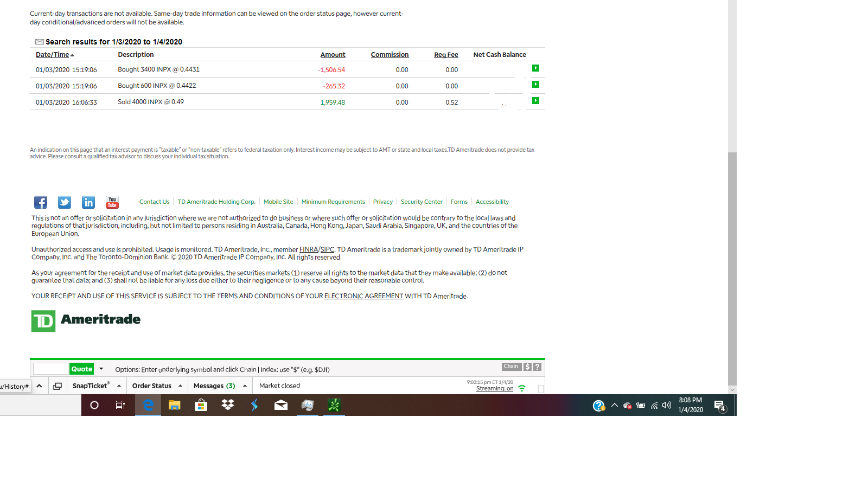Open the blue lightning bolt app on taskbar
The width and height of the screenshot is (868, 488).
click(x=254, y=405)
